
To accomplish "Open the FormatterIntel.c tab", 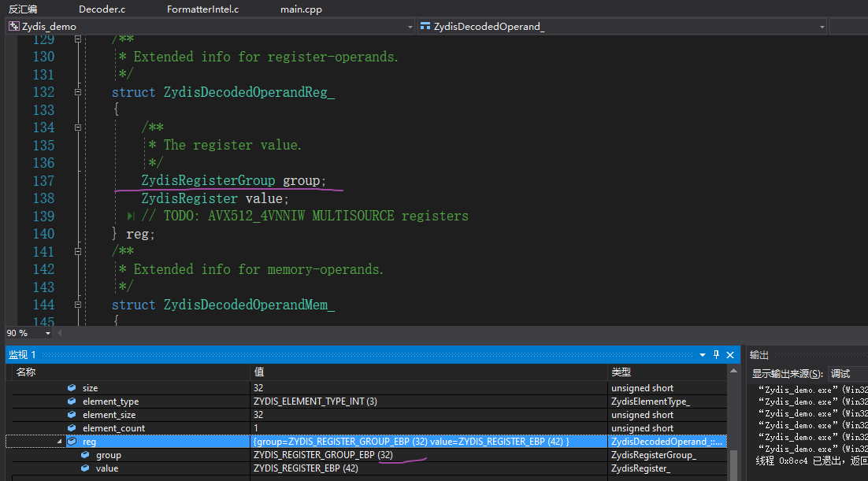I will pyautogui.click(x=202, y=9).
